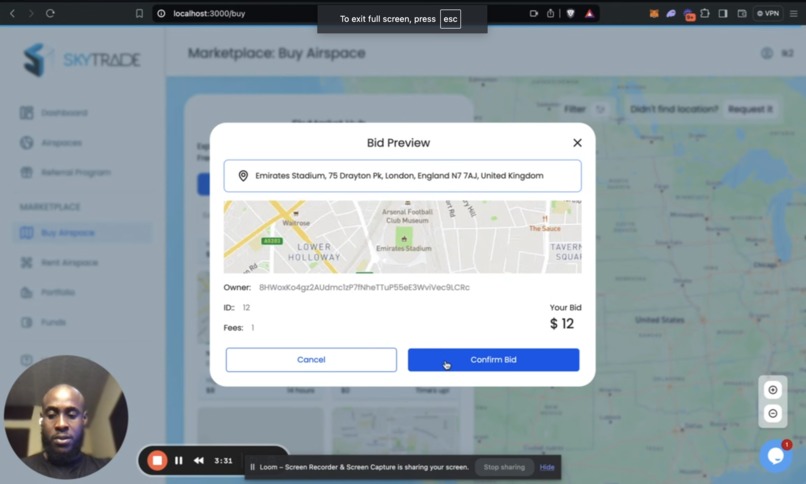Zoom out on the map
Image resolution: width=806 pixels, height=484 pixels.
coord(773,414)
